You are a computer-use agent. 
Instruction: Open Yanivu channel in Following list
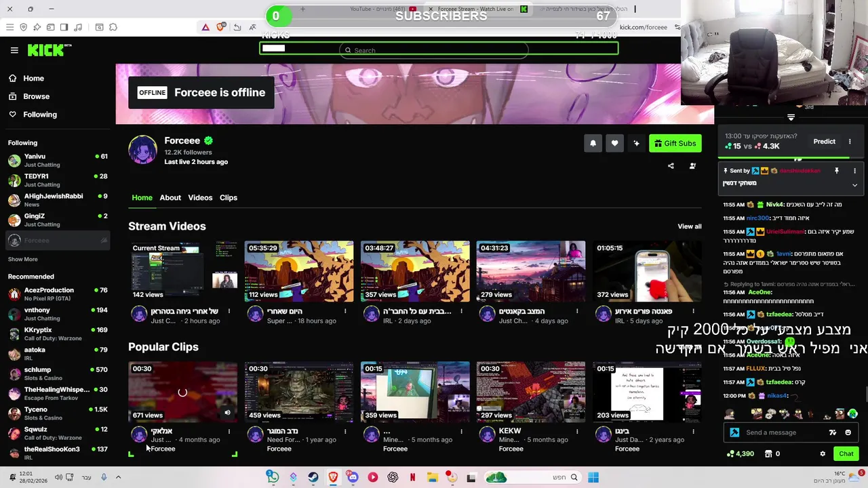[x=58, y=160]
